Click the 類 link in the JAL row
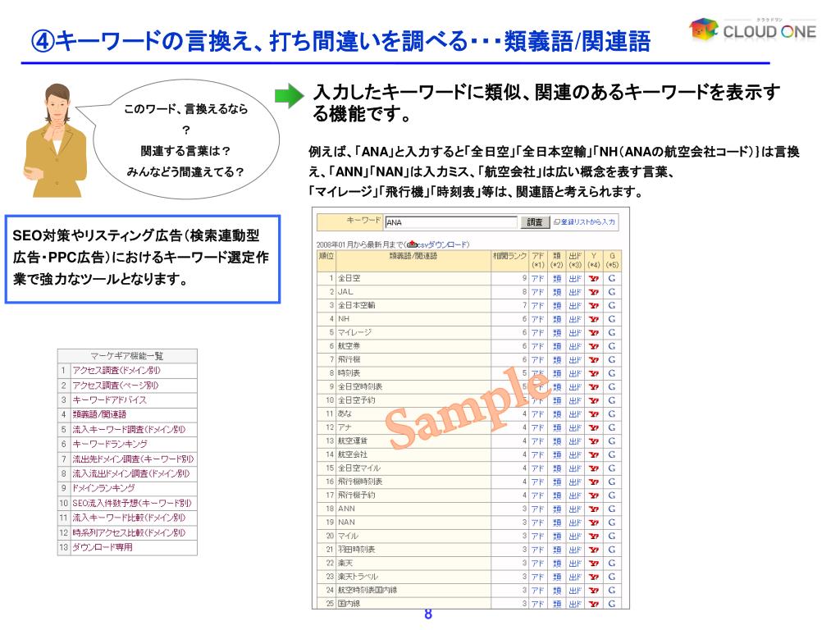 (557, 292)
